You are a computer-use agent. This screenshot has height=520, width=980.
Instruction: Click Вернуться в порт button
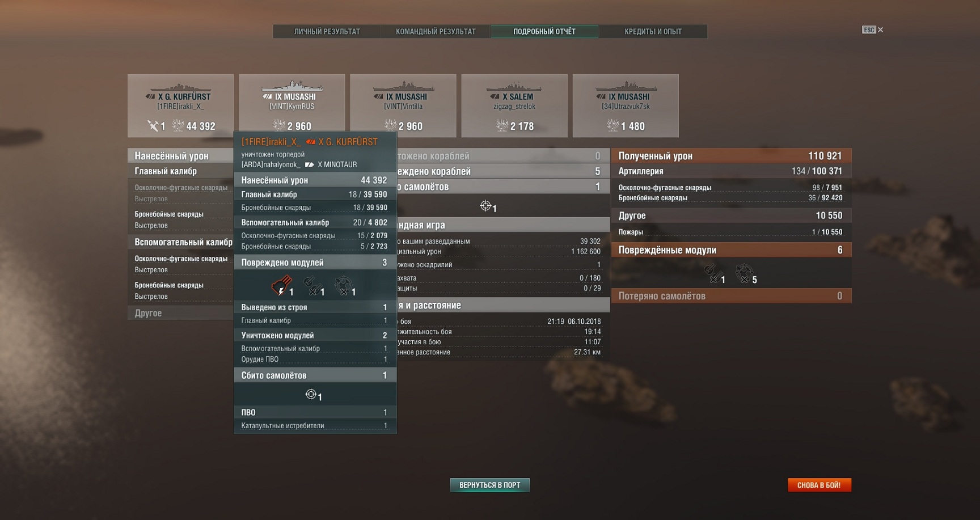(489, 485)
